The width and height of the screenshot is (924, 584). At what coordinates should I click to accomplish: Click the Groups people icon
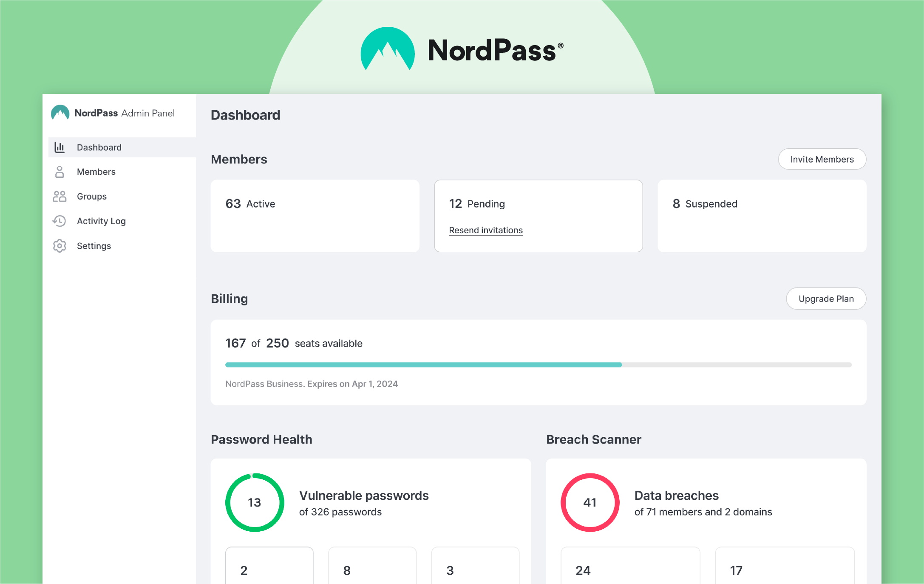[60, 197]
